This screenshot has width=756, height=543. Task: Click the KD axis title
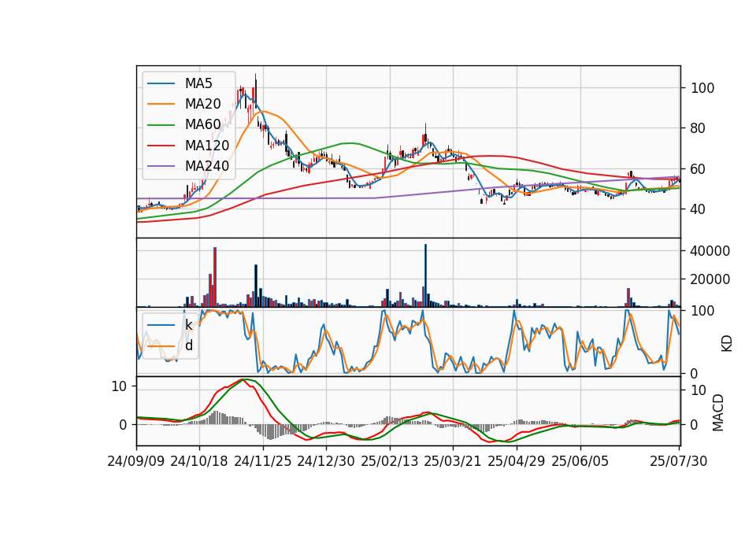point(727,344)
